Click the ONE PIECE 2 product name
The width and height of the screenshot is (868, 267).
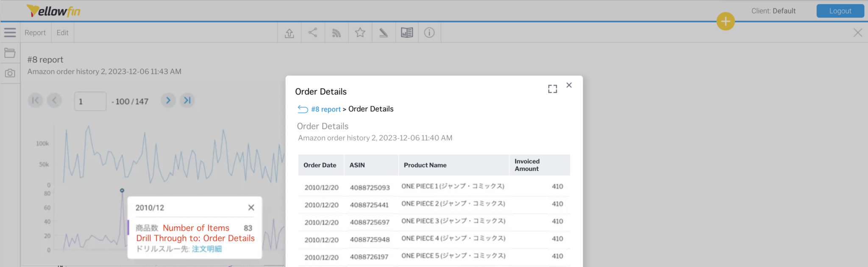(x=453, y=204)
